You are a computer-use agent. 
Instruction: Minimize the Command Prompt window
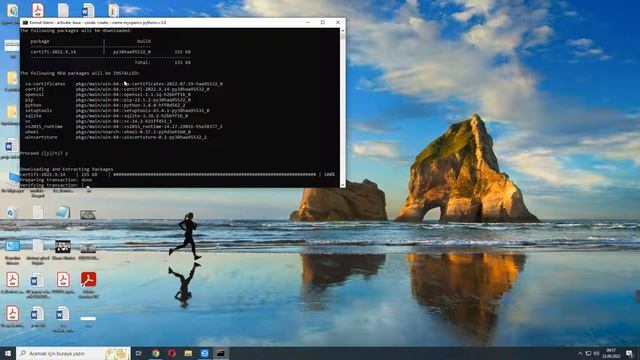(x=308, y=22)
